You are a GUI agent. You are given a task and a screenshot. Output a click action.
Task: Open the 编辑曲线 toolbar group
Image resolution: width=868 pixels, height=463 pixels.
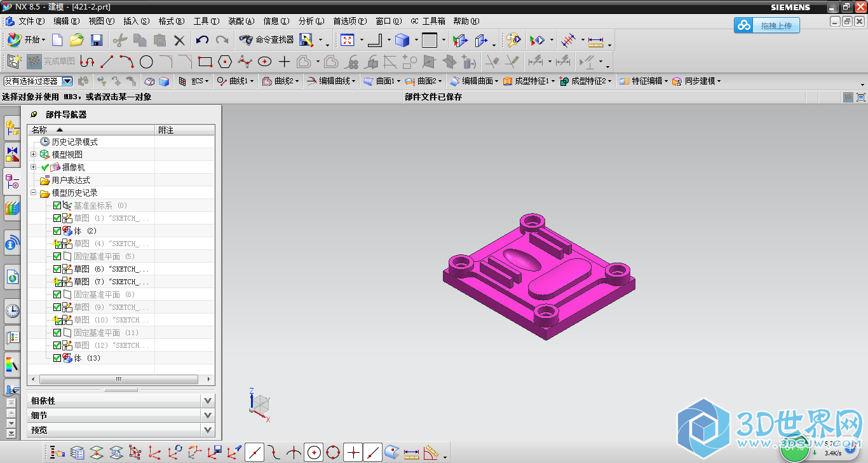332,81
